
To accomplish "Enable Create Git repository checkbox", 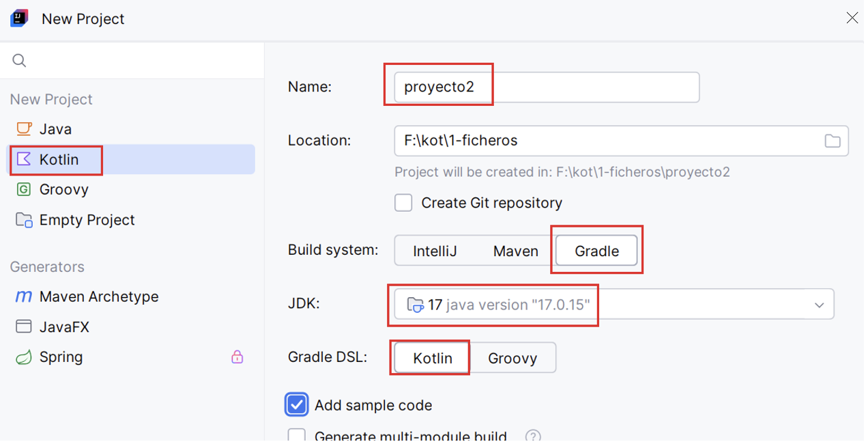I will [x=404, y=202].
